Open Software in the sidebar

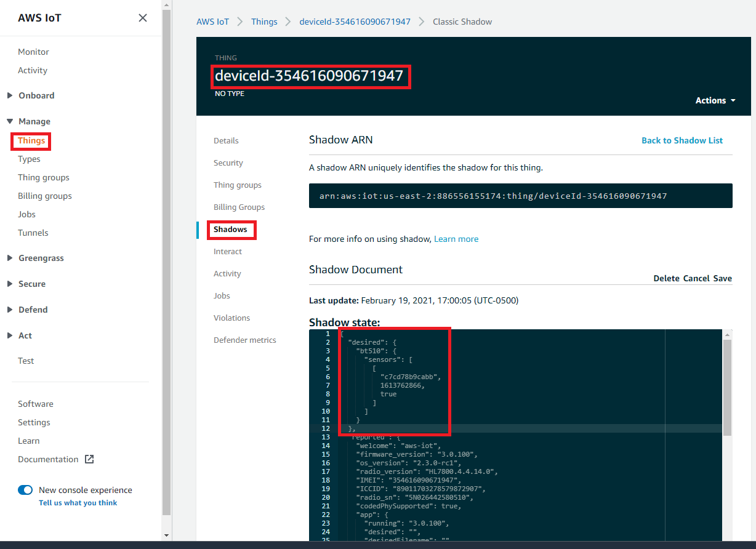point(36,404)
